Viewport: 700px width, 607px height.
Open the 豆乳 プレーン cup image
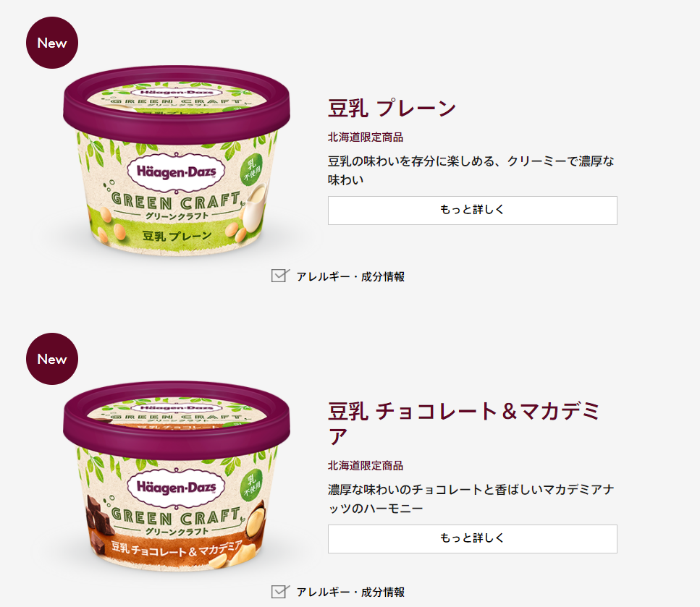[177, 161]
